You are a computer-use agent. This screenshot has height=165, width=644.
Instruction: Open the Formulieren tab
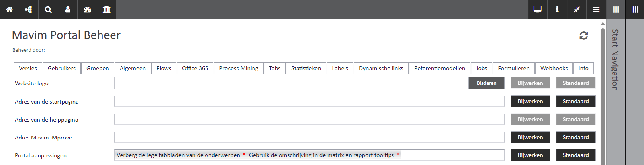pyautogui.click(x=514, y=68)
